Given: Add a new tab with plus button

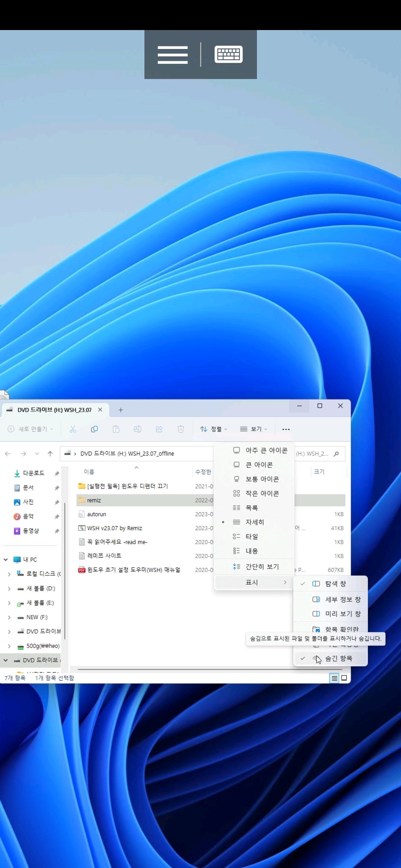Looking at the screenshot, I should point(121,410).
